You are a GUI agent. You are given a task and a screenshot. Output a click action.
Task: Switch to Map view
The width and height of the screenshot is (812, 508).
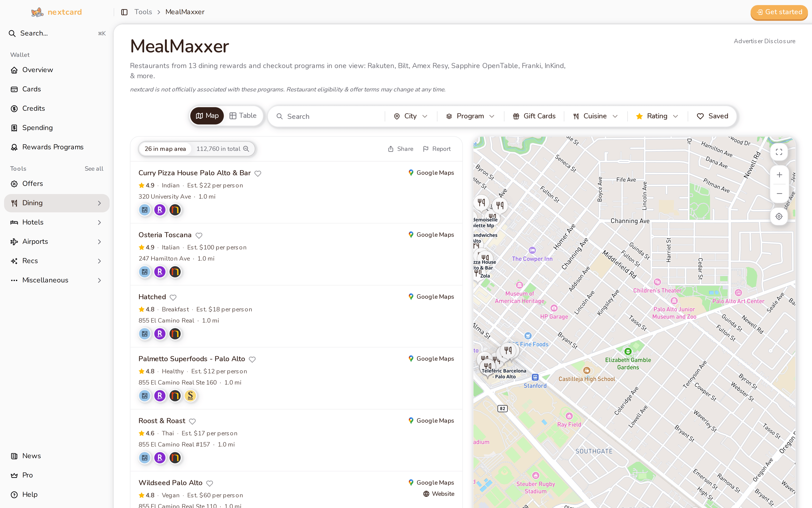click(207, 116)
